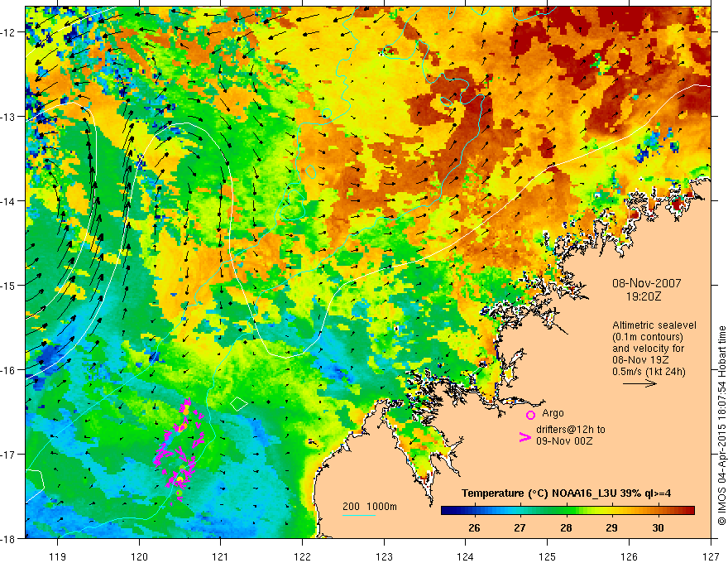The height and width of the screenshot is (563, 728).
Task: Click the magenta Argo circle legend symbol
Action: (x=530, y=415)
